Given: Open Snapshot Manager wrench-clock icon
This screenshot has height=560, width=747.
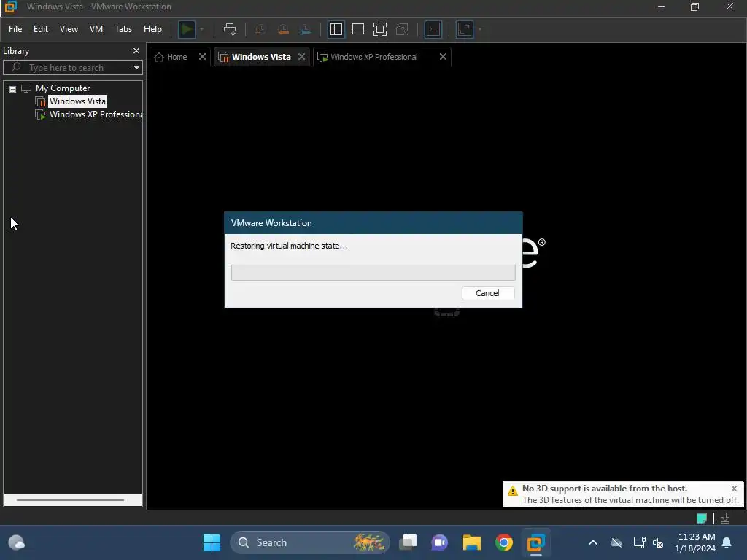Looking at the screenshot, I should 305,29.
